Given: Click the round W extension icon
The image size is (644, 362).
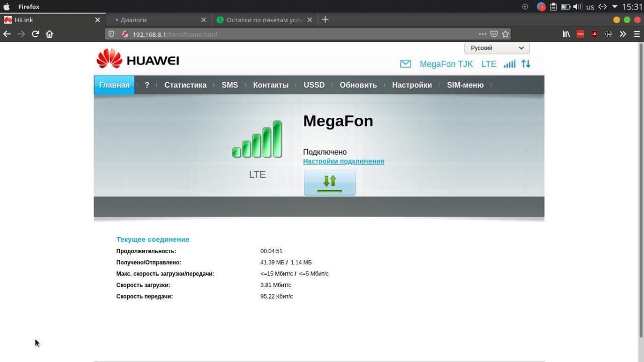Looking at the screenshot, I should click(608, 34).
